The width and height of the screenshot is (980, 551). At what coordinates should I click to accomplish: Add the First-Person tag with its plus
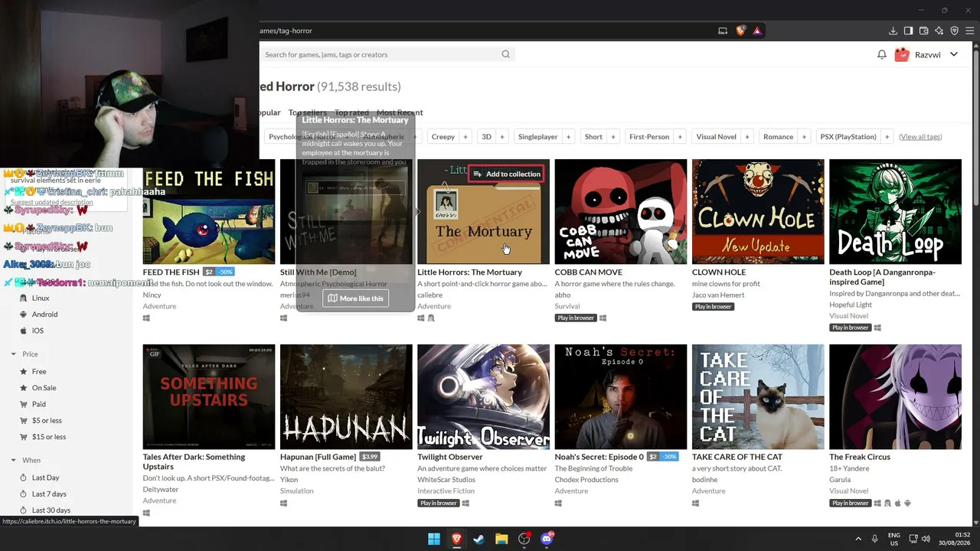(x=680, y=137)
